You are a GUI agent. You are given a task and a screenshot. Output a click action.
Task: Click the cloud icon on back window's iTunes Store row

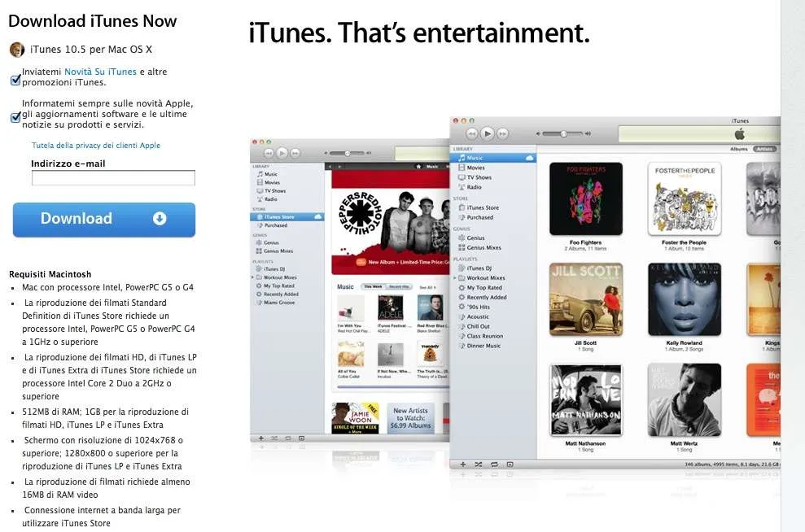317,217
